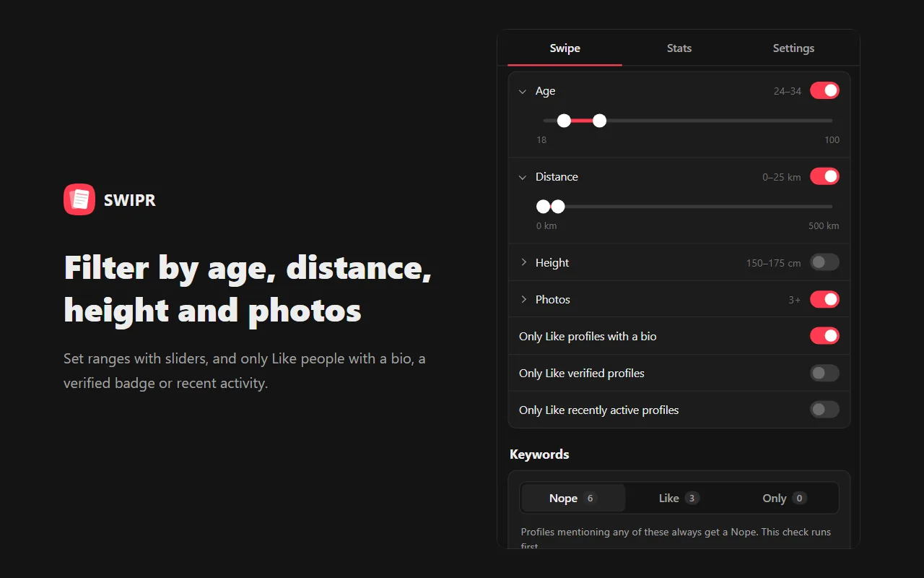Viewport: 924px width, 578px height.
Task: Click the '0 km' slider start label
Action: [x=546, y=226]
